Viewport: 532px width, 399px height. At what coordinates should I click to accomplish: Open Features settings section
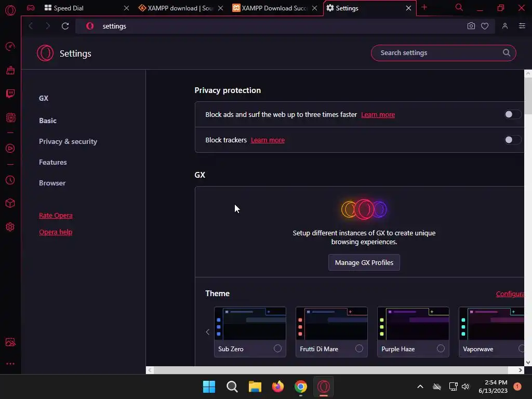[52, 162]
